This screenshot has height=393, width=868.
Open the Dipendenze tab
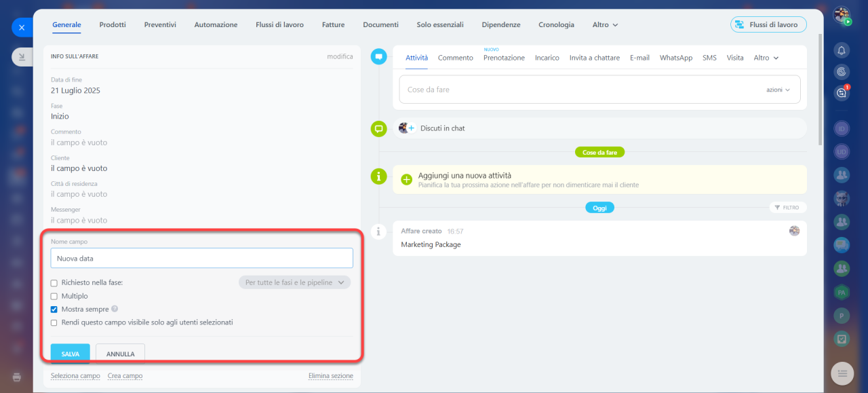click(x=501, y=24)
